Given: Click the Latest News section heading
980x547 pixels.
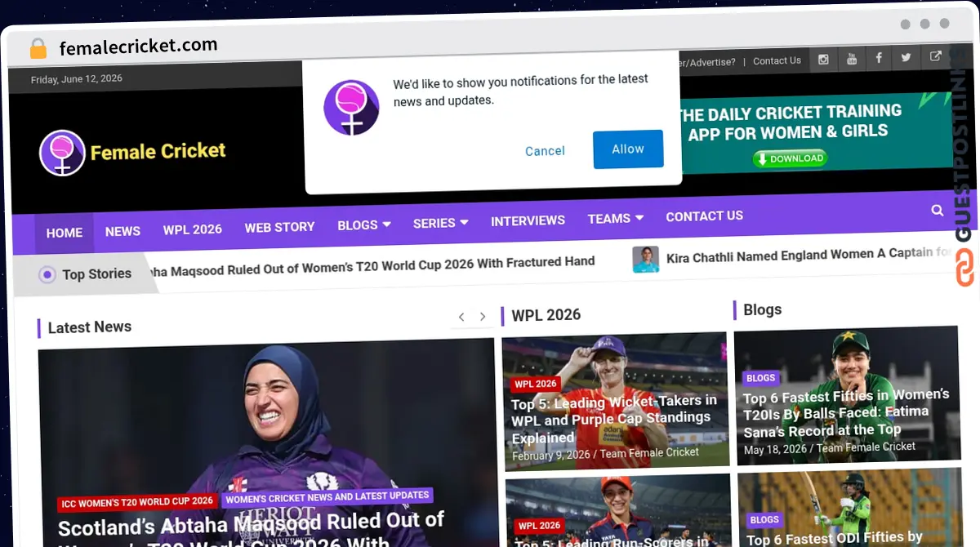Looking at the screenshot, I should click(x=89, y=327).
